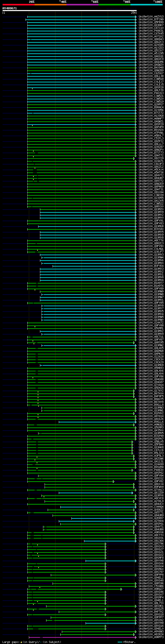Image resolution: width=165 pixels, height=644 pixels.
Task: Select hit UniRef100_P48631
Action: pos(151,31)
